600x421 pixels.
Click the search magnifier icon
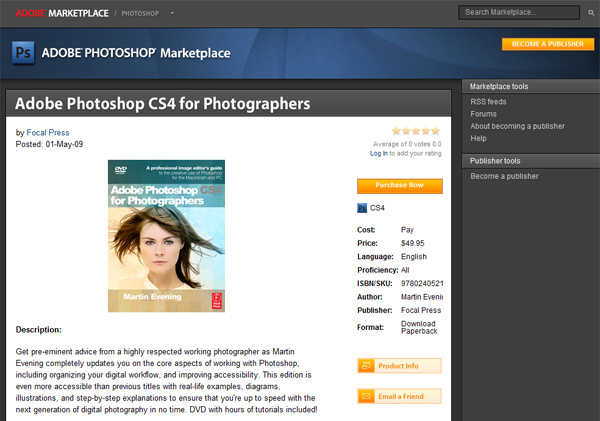[591, 13]
